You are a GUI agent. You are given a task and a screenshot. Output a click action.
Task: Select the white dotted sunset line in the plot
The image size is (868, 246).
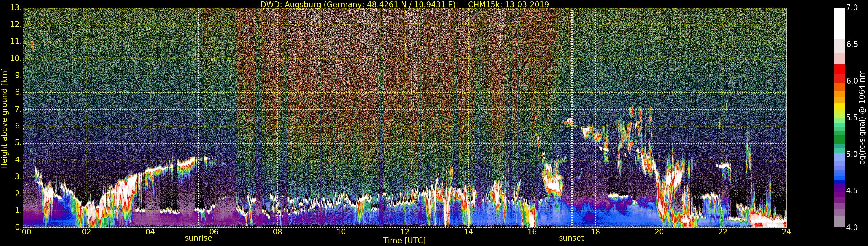[572, 118]
